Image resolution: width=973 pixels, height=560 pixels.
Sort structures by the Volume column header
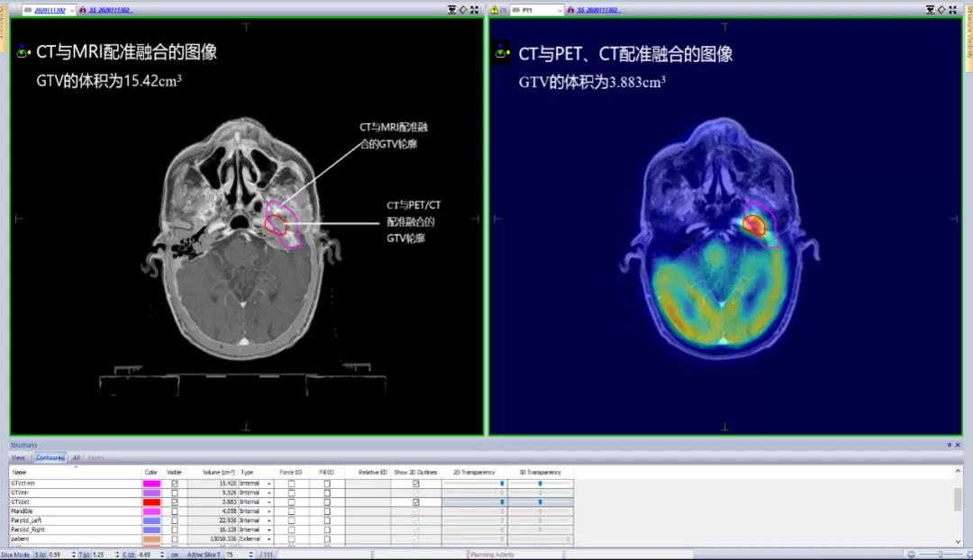click(218, 472)
